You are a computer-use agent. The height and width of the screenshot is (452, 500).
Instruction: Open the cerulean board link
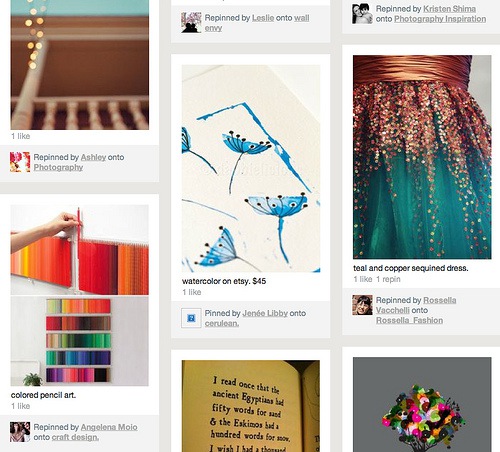(222, 323)
